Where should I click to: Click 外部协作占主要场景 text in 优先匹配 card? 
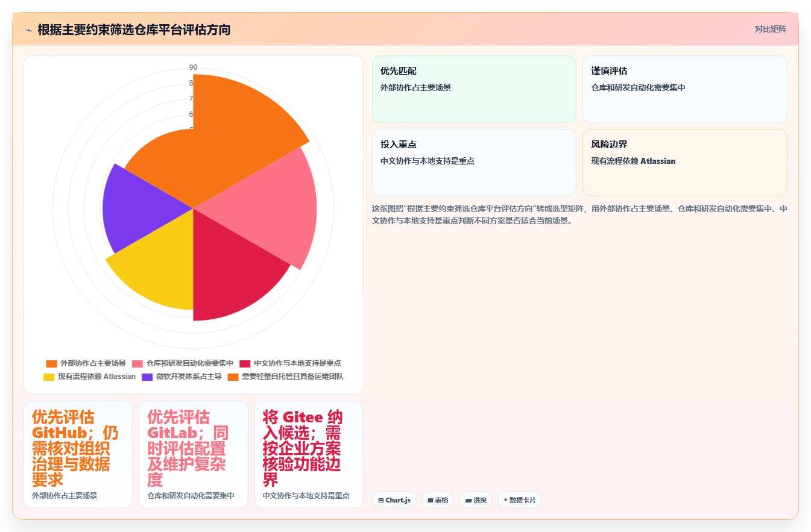point(415,87)
